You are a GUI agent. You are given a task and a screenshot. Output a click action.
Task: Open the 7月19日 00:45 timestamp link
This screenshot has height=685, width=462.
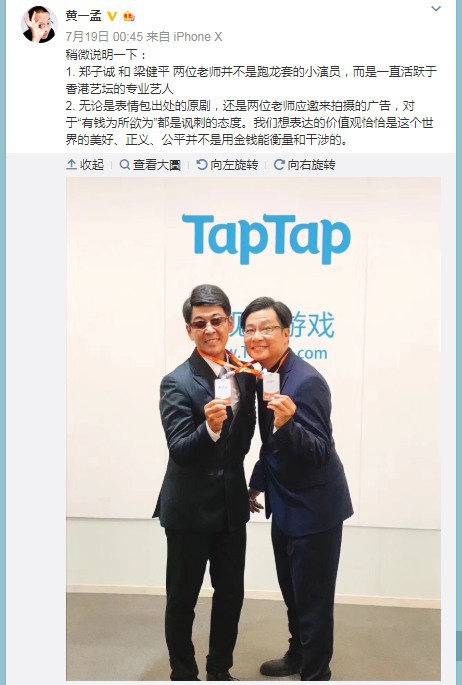point(104,37)
